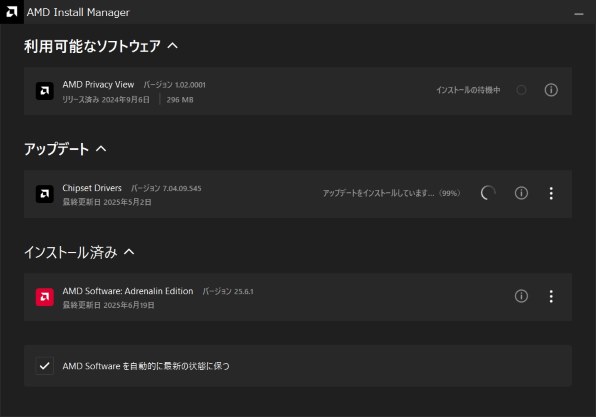Open info for Chipset Drivers
Viewport: 596px width, 417px height.
(x=521, y=193)
